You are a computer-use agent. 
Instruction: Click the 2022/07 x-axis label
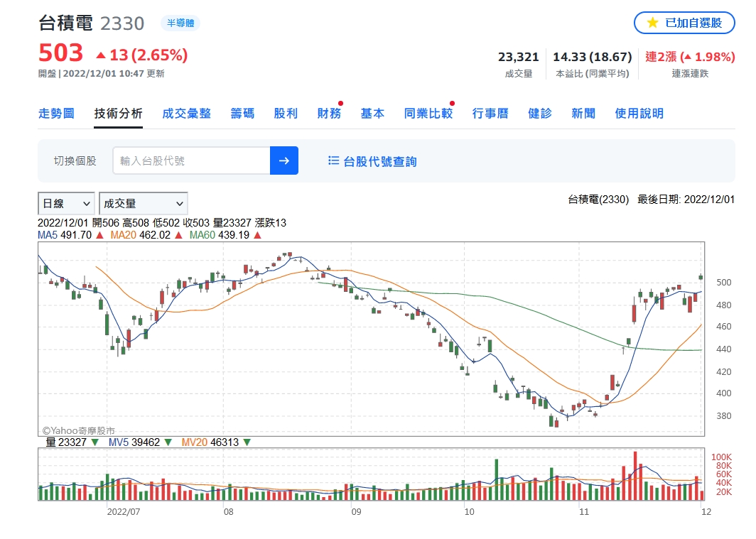coord(124,511)
